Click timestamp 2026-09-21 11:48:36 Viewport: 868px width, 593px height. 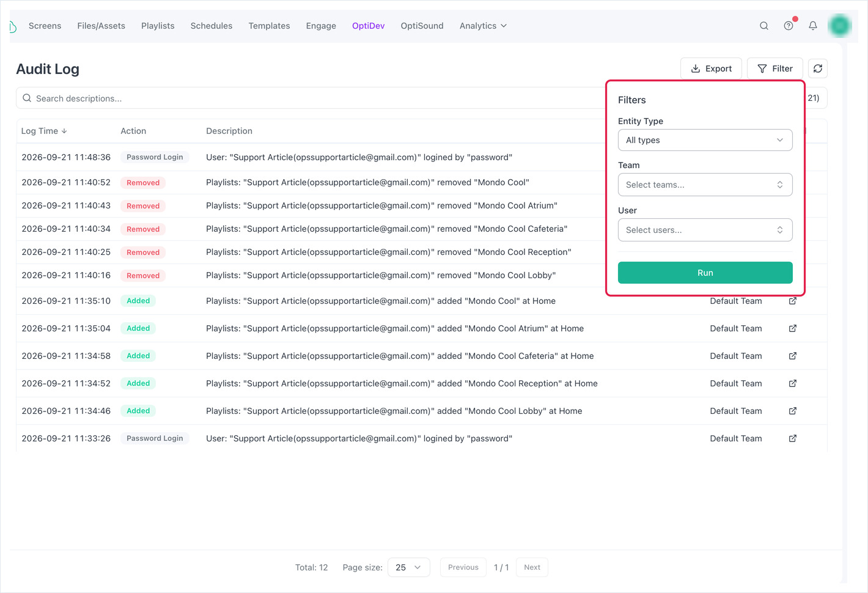(x=66, y=157)
